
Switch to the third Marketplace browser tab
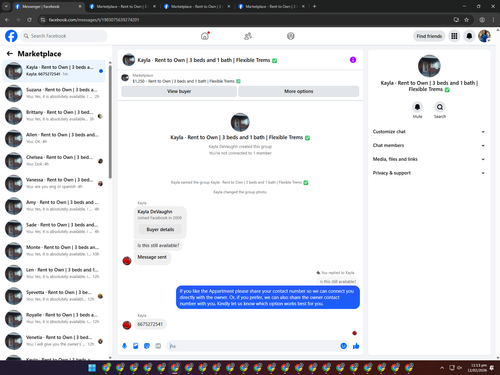pyautogui.click(x=197, y=6)
